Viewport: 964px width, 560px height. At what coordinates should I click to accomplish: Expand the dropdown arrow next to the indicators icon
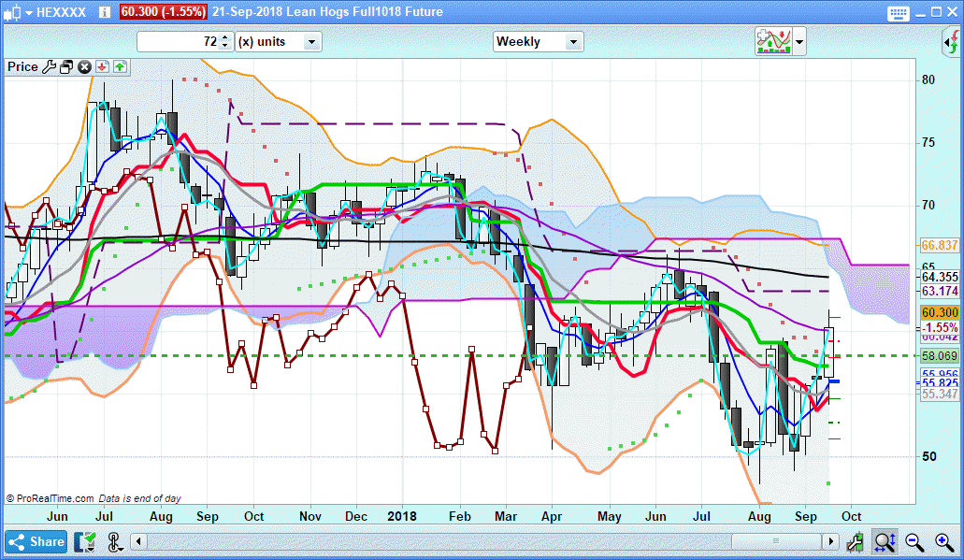[799, 42]
